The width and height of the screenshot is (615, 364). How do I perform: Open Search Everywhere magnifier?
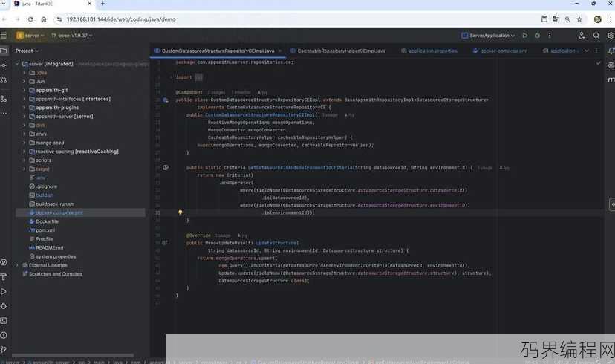point(596,36)
